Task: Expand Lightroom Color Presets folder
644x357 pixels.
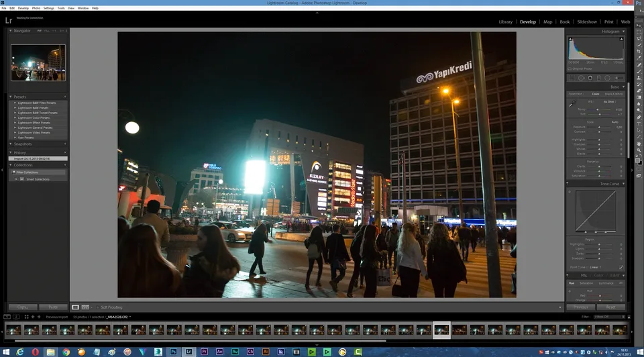Action: coord(15,117)
